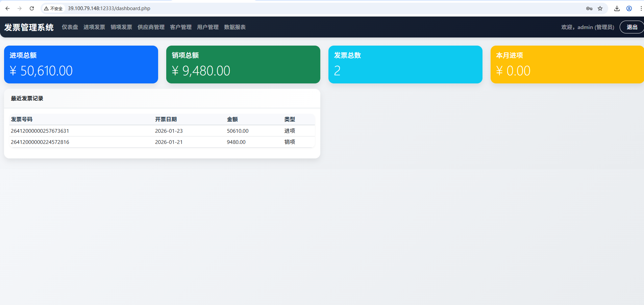Open the 销项发票 menu item
644x305 pixels.
[121, 27]
